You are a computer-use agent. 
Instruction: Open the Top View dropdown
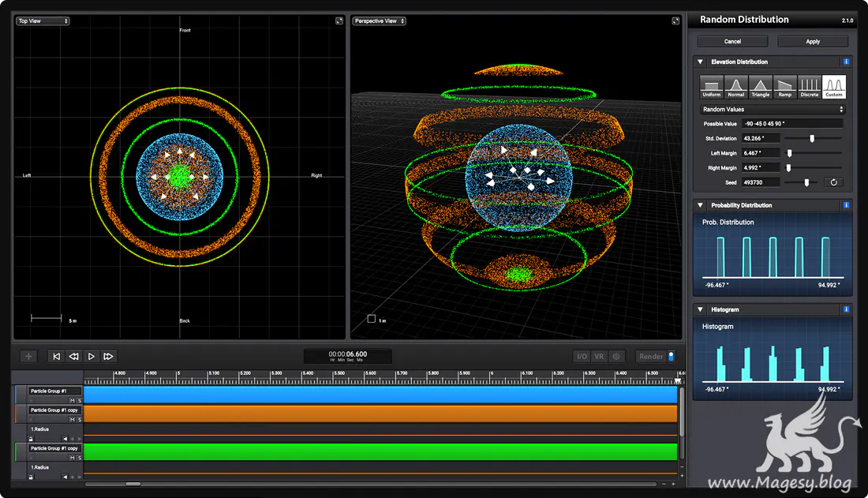click(43, 21)
